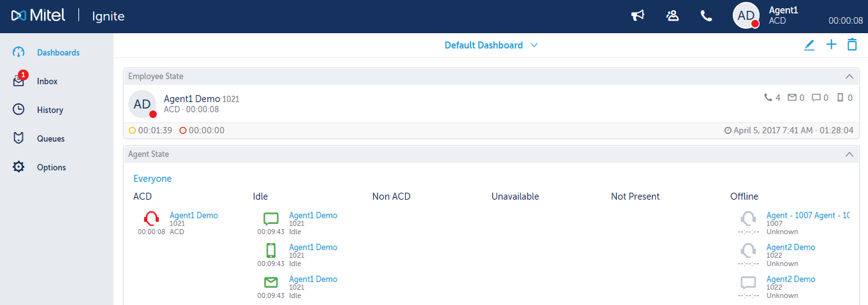Click the pencil edit dashboard icon
Screen dimensions: 868x305
pyautogui.click(x=809, y=45)
